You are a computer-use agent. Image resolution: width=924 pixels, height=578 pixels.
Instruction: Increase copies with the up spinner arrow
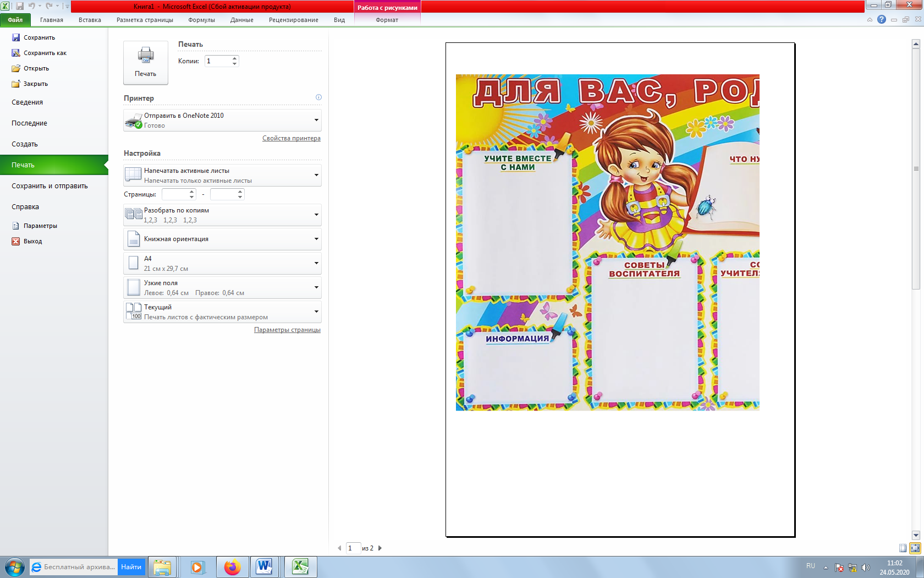tap(235, 58)
